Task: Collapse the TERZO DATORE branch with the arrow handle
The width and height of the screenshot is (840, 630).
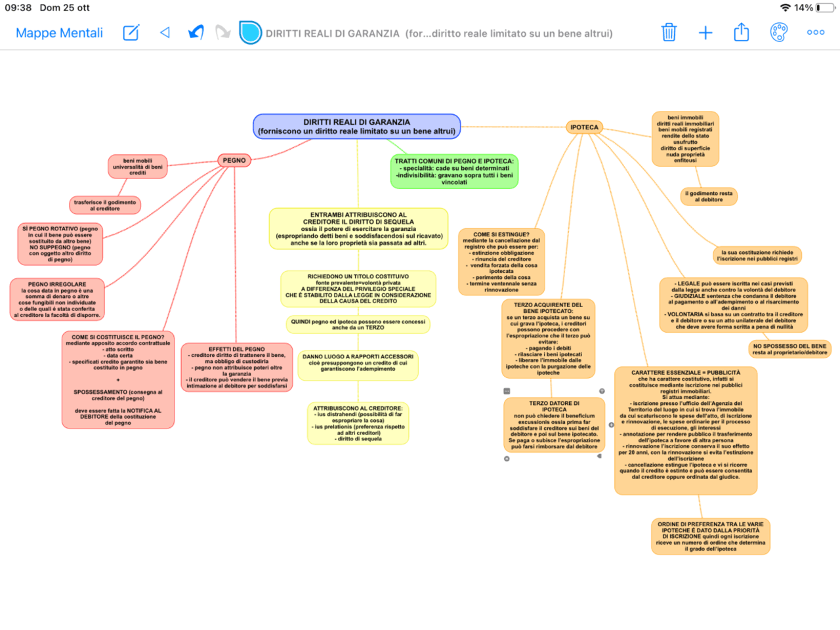Action: pyautogui.click(x=599, y=456)
